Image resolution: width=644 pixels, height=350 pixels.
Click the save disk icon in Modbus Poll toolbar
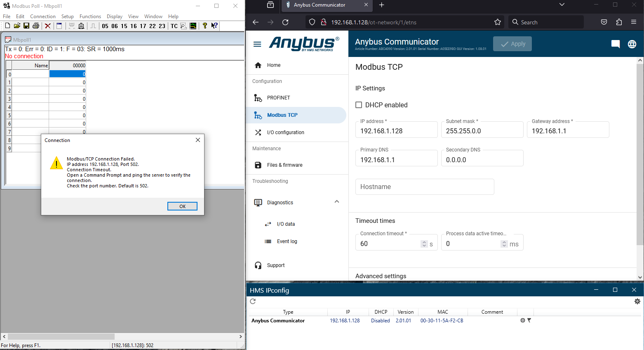coord(26,26)
